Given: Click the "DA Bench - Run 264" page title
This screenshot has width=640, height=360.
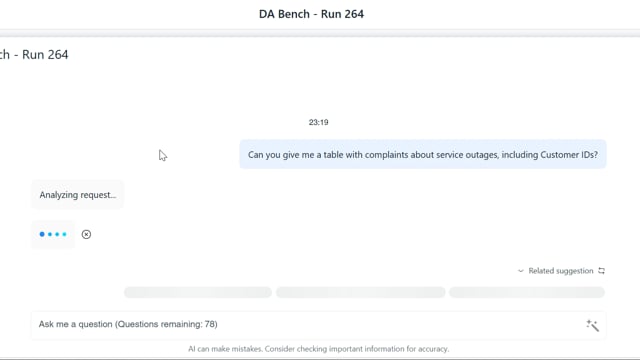Looking at the screenshot, I should click(311, 14).
